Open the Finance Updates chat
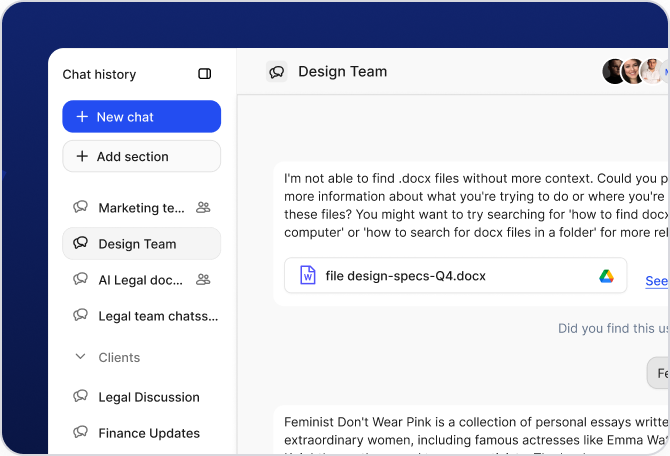670x456 pixels. tap(148, 433)
